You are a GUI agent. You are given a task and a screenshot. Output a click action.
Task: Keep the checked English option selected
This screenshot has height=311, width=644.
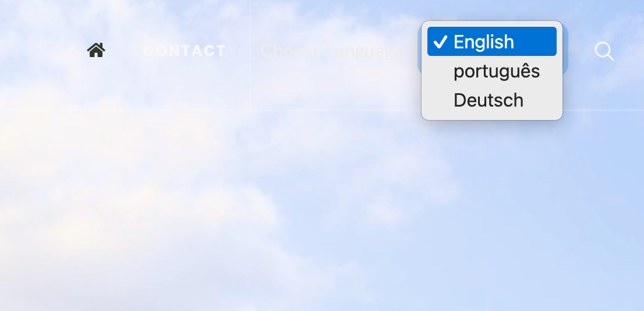point(492,41)
